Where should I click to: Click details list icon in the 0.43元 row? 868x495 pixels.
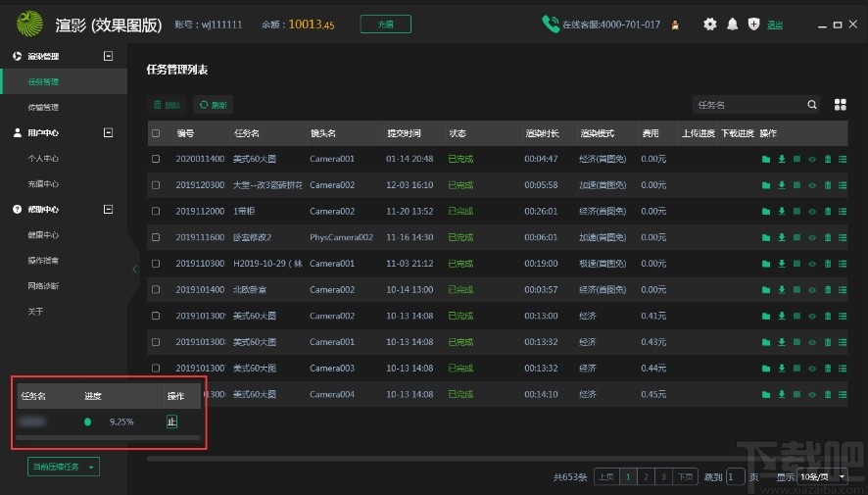point(843,342)
